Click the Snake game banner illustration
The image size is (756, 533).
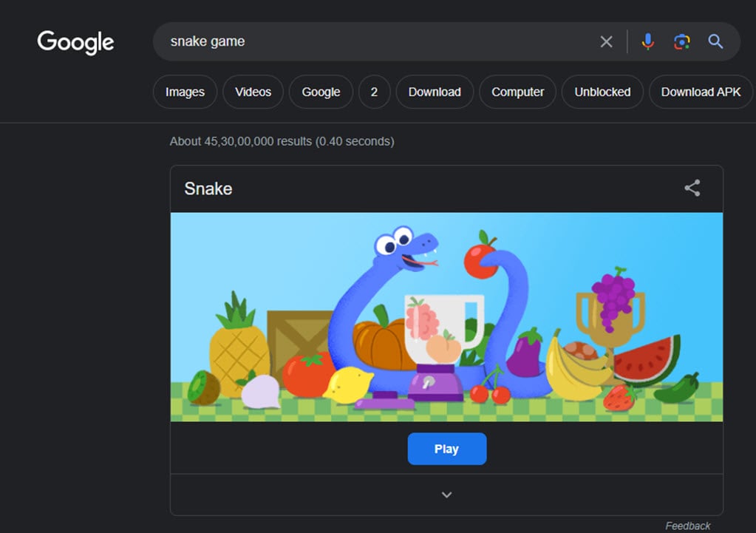click(446, 317)
